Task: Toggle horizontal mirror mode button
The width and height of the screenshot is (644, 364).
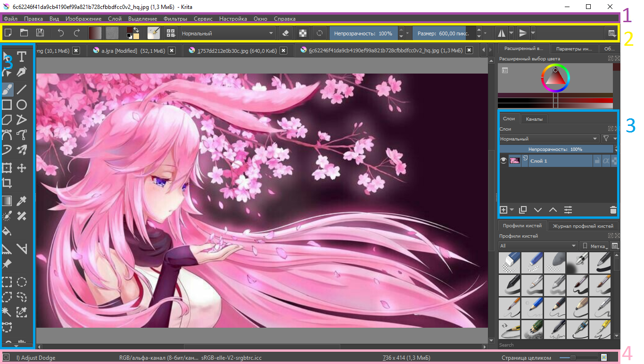Action: point(502,33)
